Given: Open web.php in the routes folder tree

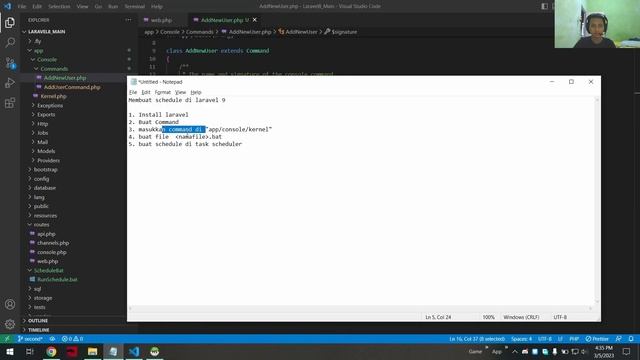Looking at the screenshot, I should 47,261.
